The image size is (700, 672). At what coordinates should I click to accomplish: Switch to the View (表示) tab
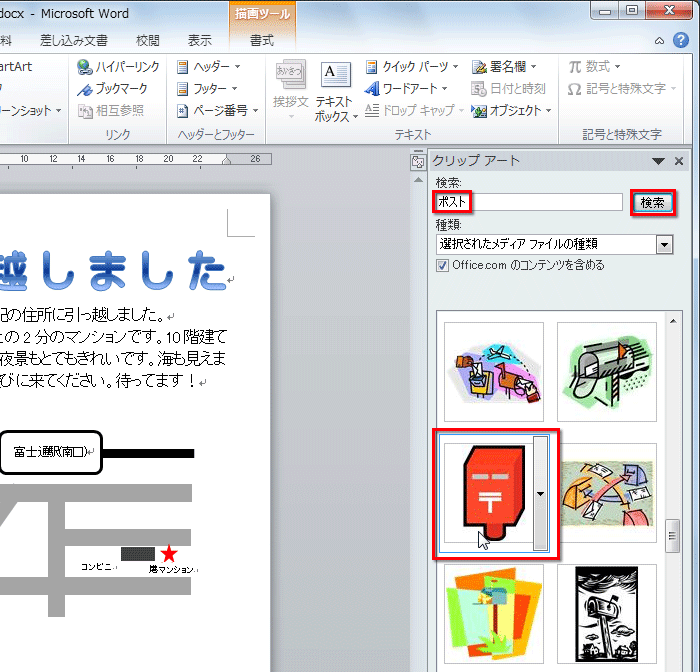pyautogui.click(x=200, y=41)
